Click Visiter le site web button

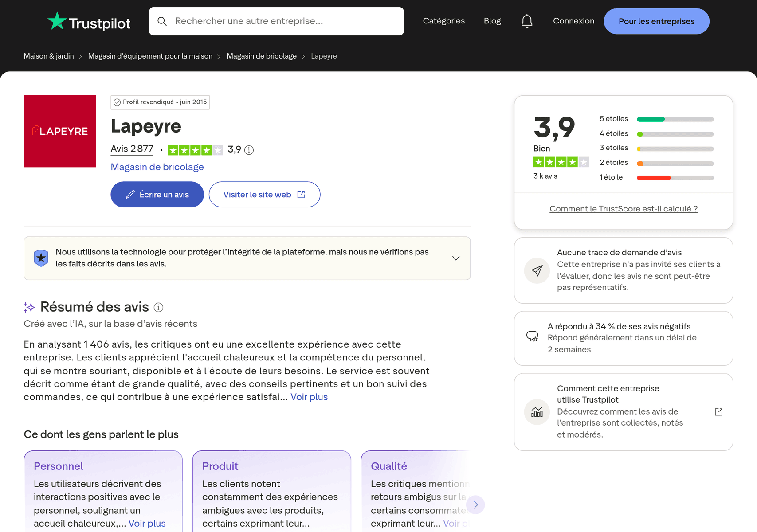(264, 194)
